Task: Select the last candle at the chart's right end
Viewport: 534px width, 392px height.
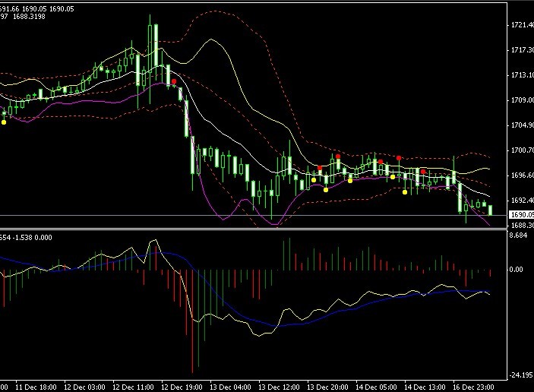Action: click(x=491, y=210)
